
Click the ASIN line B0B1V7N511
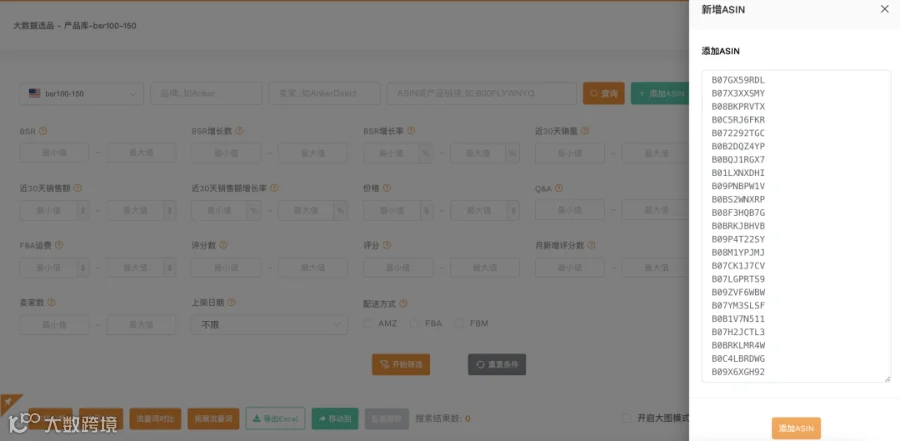pos(738,319)
